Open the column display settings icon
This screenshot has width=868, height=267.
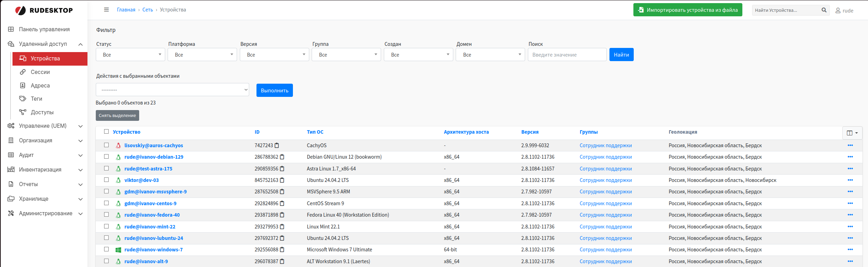tap(852, 133)
